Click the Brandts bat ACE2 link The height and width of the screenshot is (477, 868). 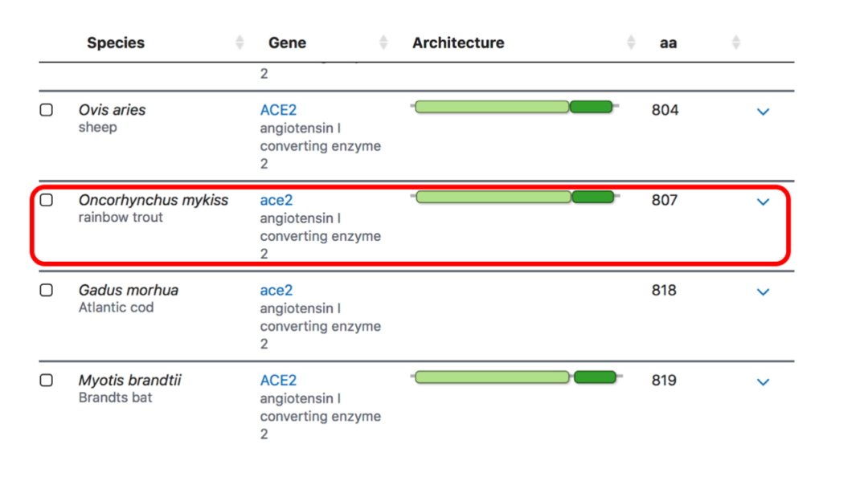(x=278, y=380)
